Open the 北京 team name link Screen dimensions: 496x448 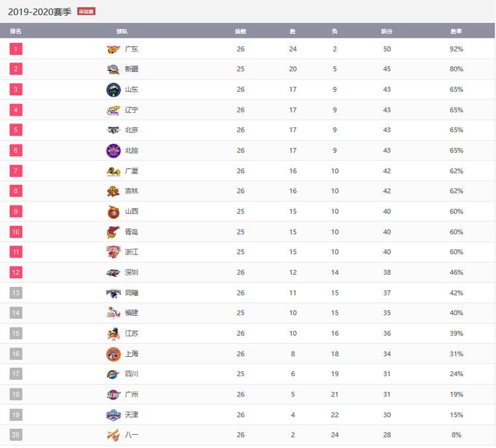(132, 130)
